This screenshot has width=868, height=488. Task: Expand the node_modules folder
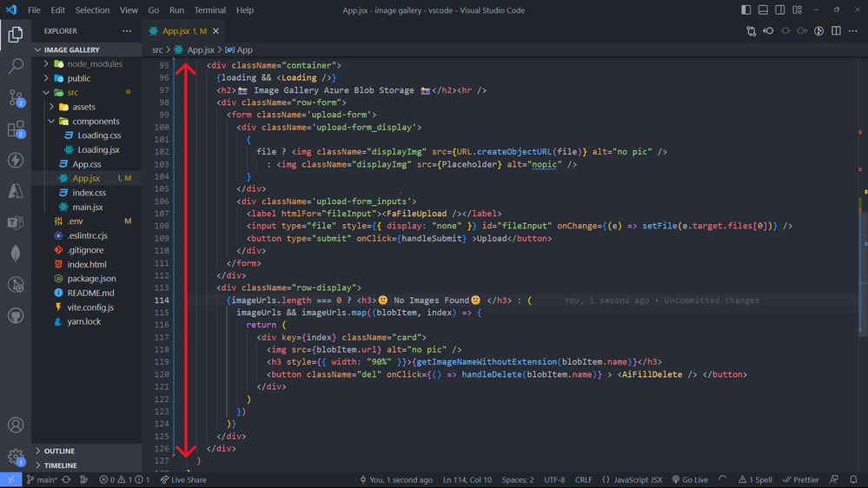pos(87,63)
